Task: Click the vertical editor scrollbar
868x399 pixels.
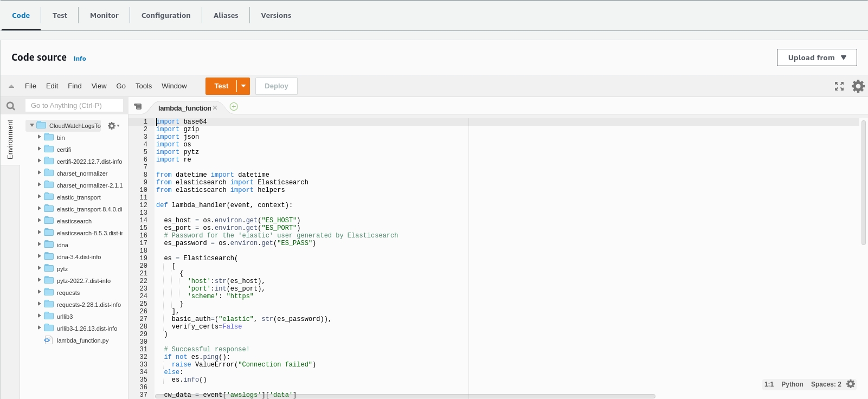Action: (864, 183)
